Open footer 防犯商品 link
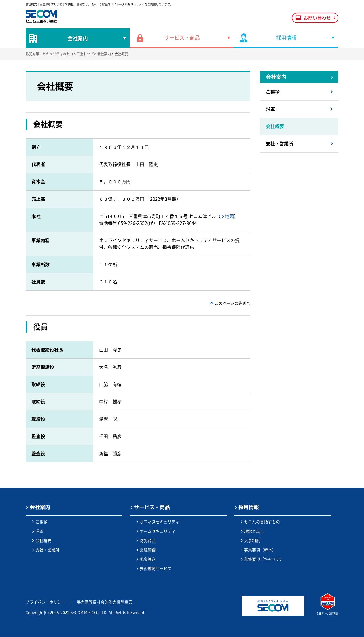The image size is (364, 637). pos(146,541)
